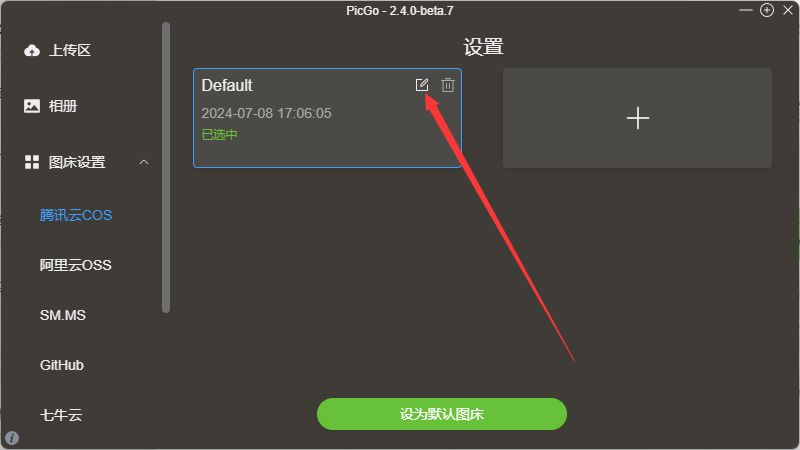
Task: Select 七牛云 image host
Action: pyautogui.click(x=61, y=415)
